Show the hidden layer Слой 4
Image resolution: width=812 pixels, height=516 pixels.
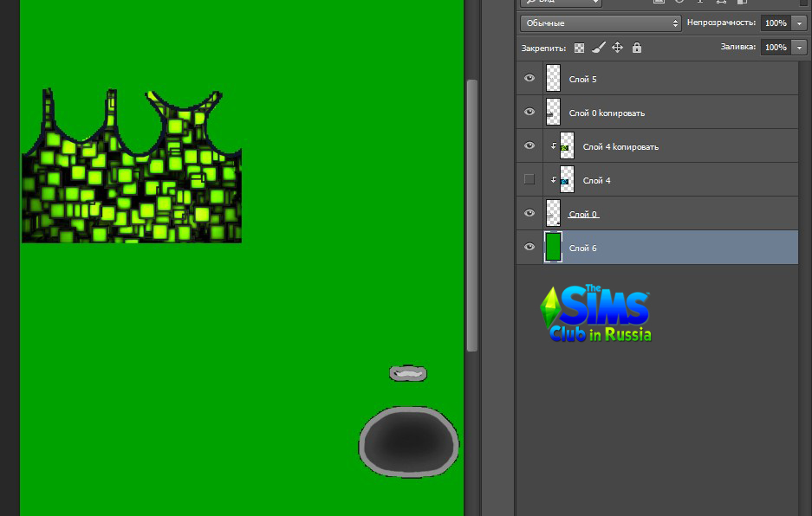tap(529, 179)
